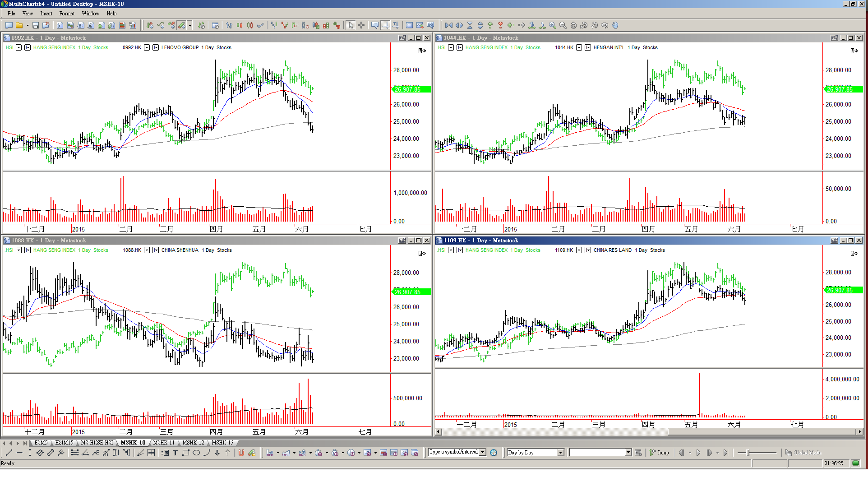
Task: Toggle the arrow pointer mode
Action: pos(351,25)
